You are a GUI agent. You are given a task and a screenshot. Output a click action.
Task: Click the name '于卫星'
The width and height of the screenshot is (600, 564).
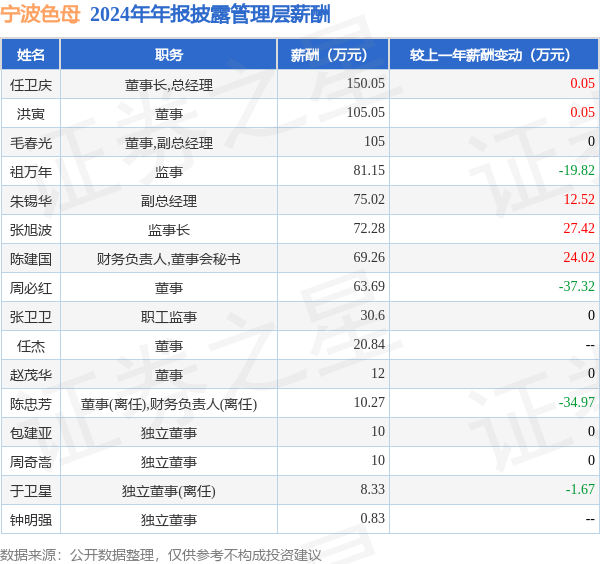pos(31,491)
